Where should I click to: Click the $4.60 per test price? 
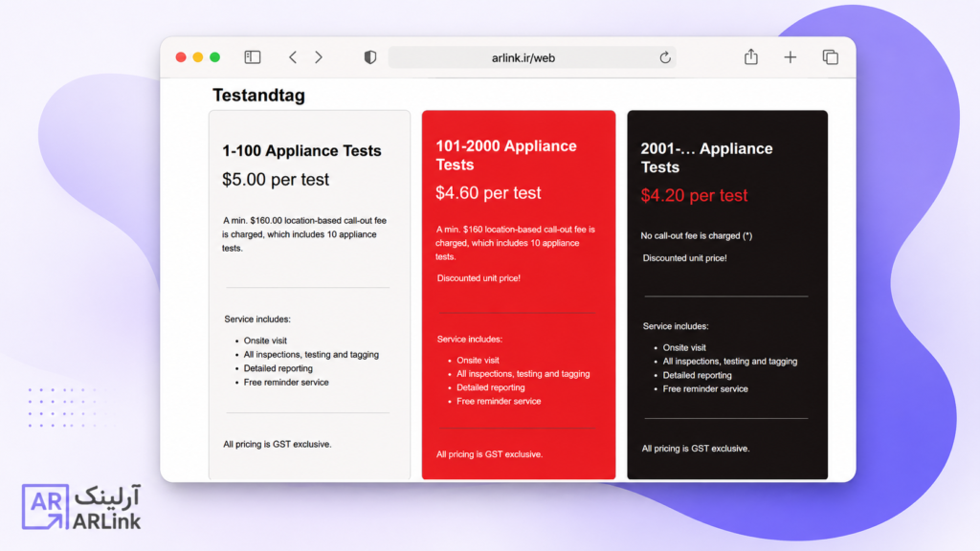[x=488, y=192]
